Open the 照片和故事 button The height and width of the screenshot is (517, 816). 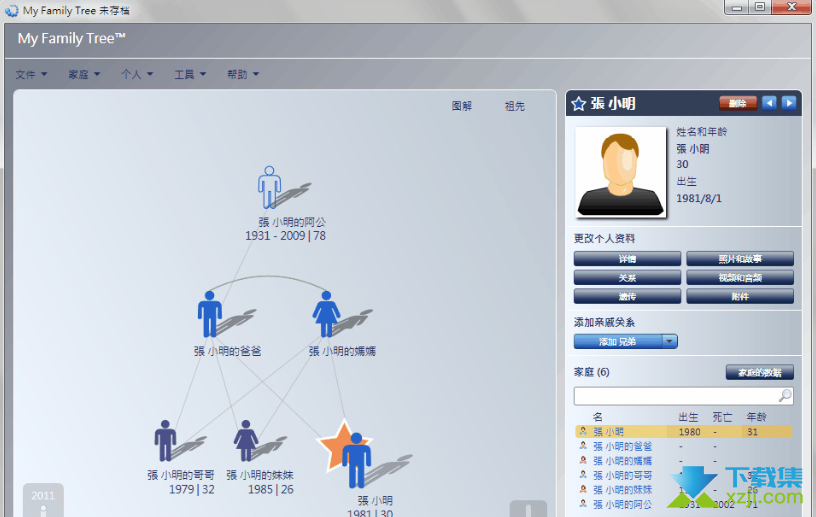(x=740, y=259)
